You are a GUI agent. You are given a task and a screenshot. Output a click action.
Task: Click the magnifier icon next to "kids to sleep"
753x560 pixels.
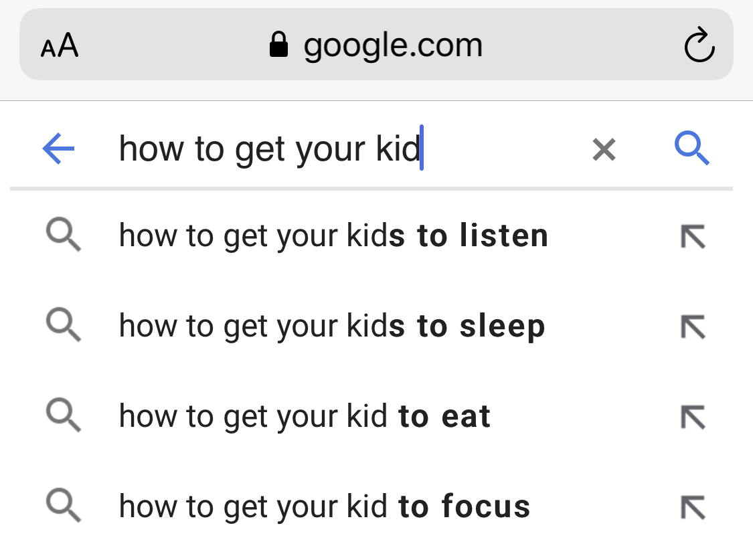[64, 326]
